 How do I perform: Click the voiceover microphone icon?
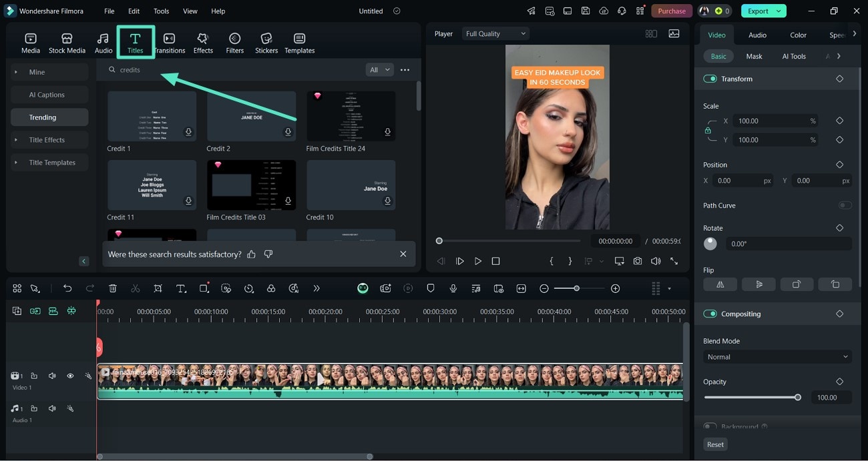tap(453, 288)
